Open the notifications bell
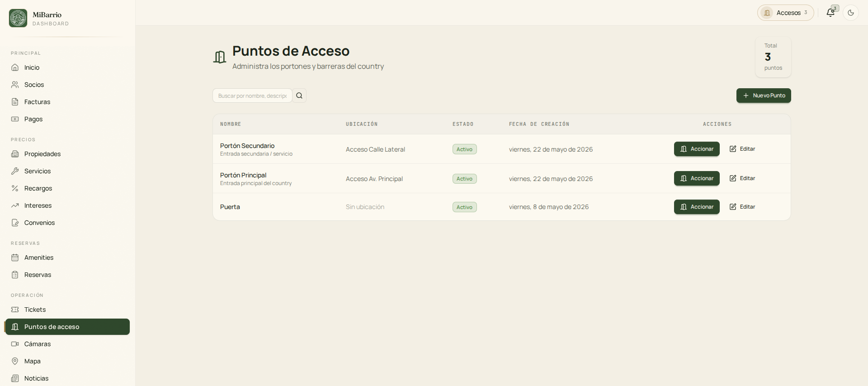This screenshot has height=386, width=868. pyautogui.click(x=830, y=13)
